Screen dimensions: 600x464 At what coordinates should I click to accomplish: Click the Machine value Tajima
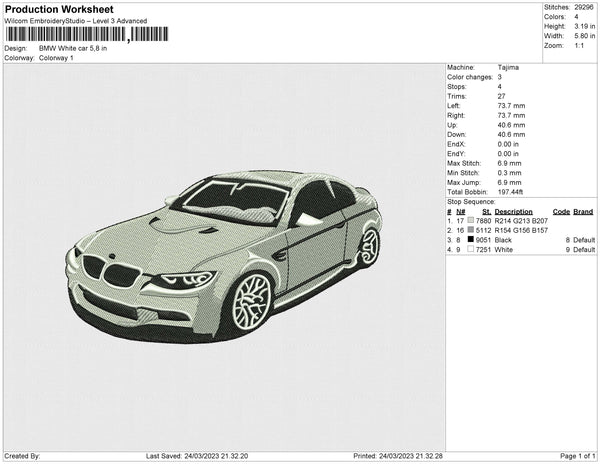pyautogui.click(x=508, y=68)
